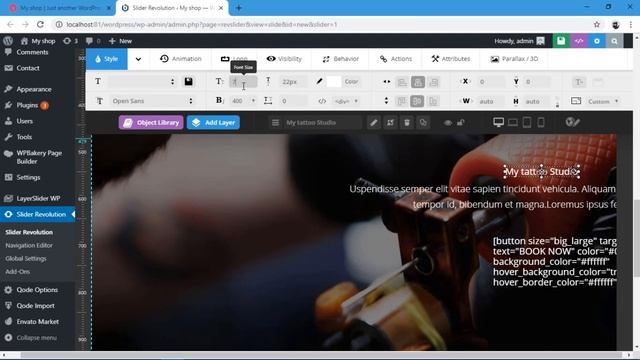Image resolution: width=640 pixels, height=360 pixels.
Task: Click the WordPress logo in admin bar
Action: (x=8, y=41)
